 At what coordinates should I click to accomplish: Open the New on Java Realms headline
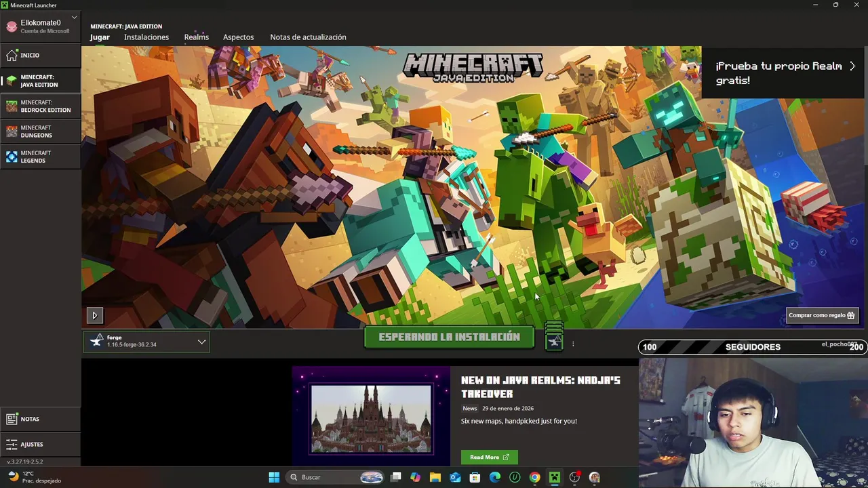click(x=540, y=386)
